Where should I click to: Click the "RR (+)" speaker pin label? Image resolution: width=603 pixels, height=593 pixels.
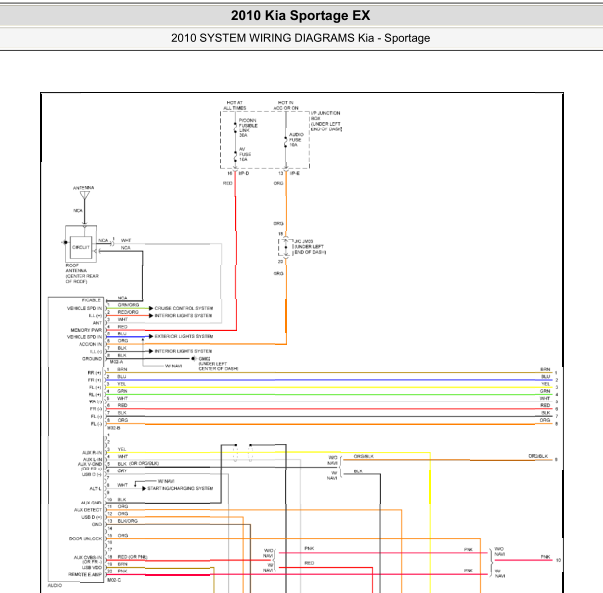95,373
